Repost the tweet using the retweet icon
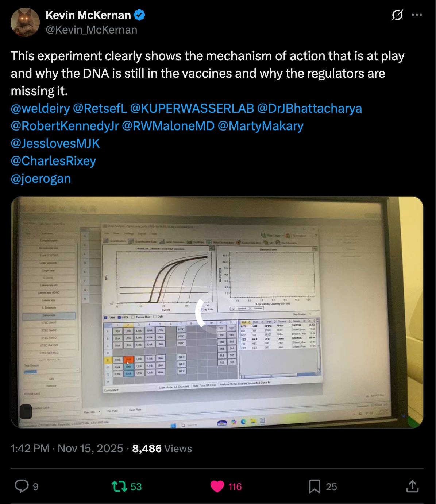436x504 pixels. pyautogui.click(x=120, y=486)
